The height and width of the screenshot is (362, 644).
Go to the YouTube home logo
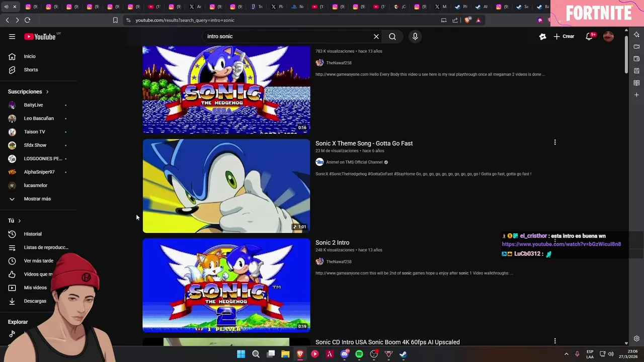pyautogui.click(x=40, y=37)
